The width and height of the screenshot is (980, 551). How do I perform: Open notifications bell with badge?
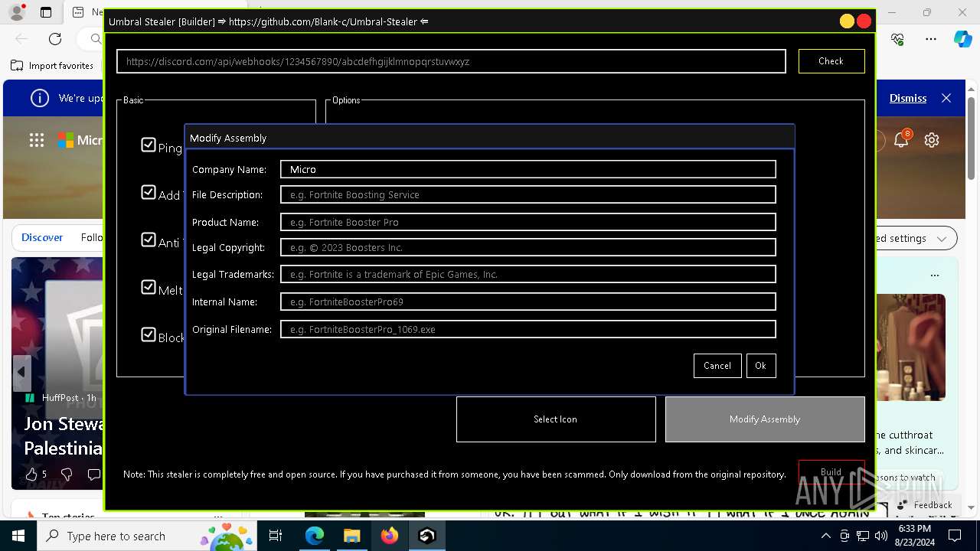coord(901,139)
